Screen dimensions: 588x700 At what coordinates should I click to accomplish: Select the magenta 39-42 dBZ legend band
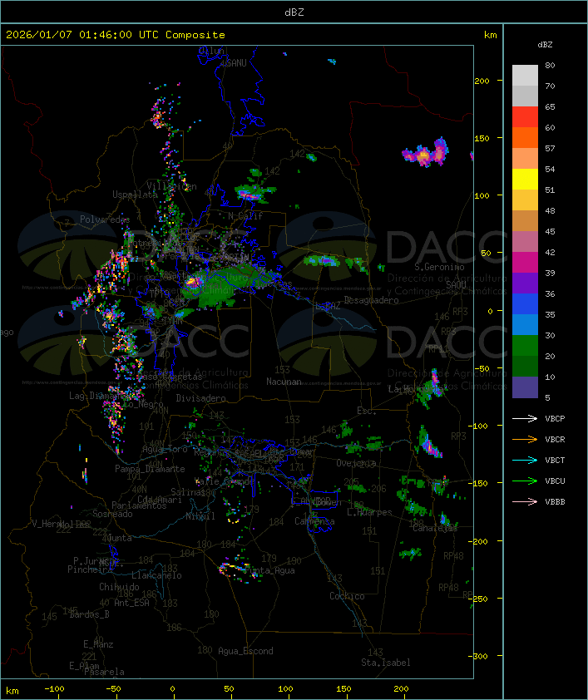[525, 263]
